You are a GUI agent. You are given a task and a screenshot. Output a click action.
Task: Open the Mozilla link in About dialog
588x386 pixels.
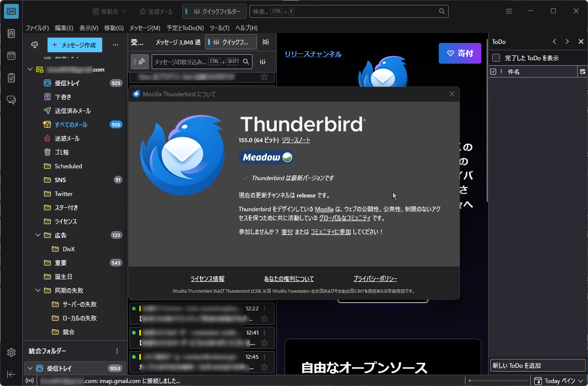click(x=324, y=209)
